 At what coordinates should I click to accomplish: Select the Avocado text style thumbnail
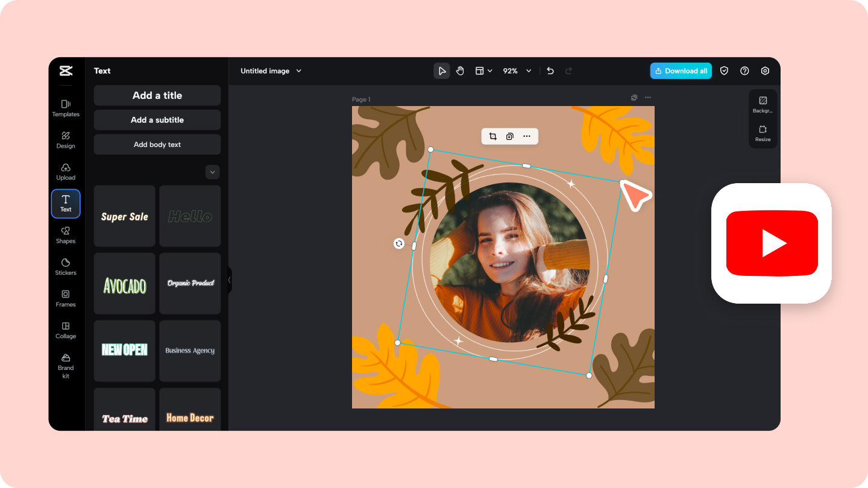(124, 283)
